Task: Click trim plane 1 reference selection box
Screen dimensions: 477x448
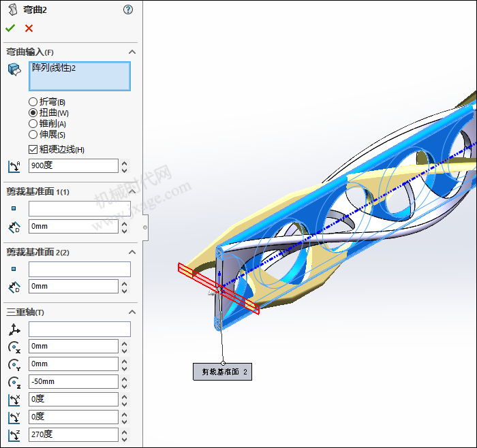Action: [x=80, y=209]
